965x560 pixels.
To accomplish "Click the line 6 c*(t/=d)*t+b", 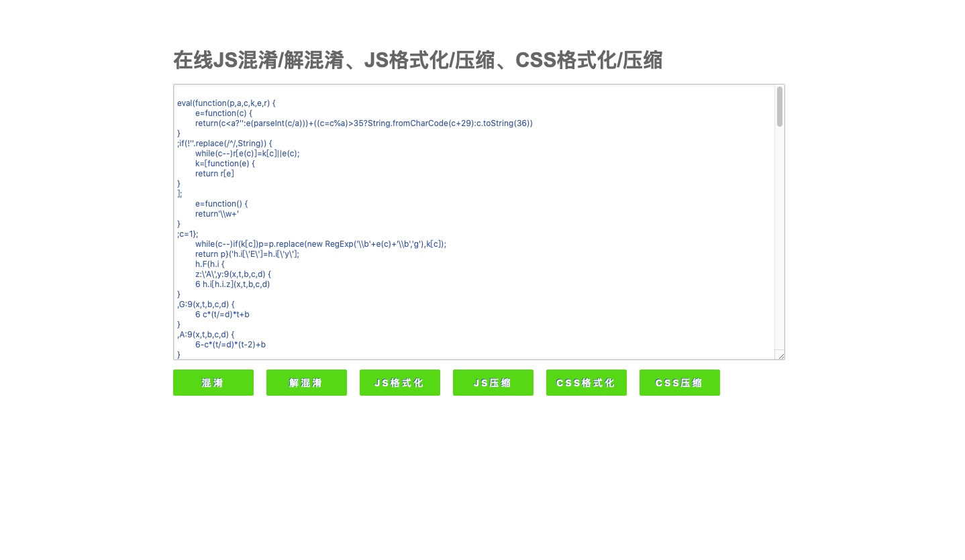I will point(222,315).
